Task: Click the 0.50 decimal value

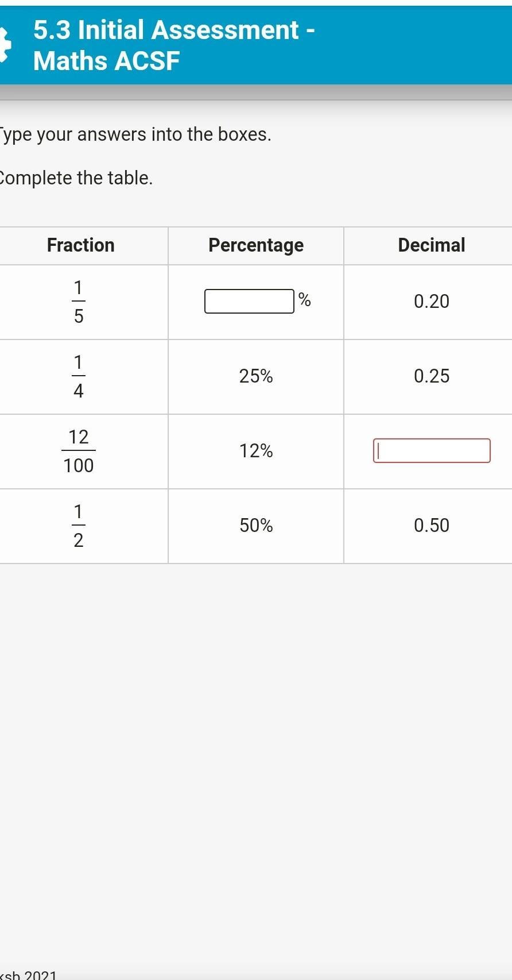Action: [432, 526]
